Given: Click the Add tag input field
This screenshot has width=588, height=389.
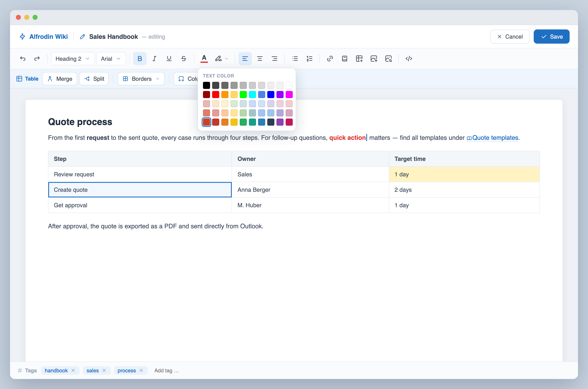Looking at the screenshot, I should coord(167,370).
